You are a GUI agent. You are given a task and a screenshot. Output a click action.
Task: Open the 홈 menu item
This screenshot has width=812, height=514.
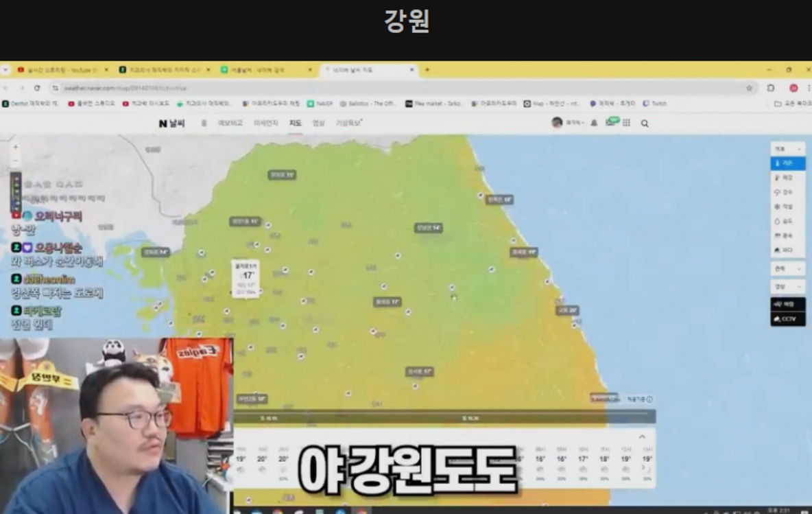[204, 123]
